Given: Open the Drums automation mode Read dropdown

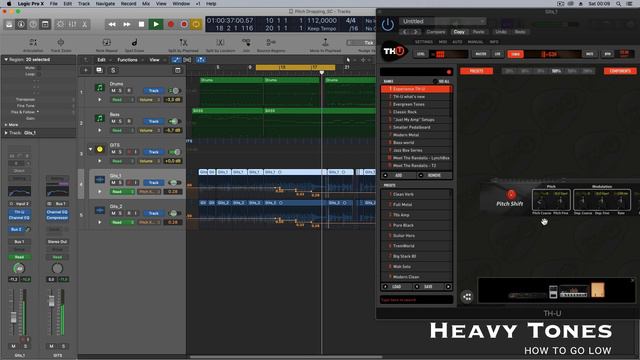Looking at the screenshot, I should pyautogui.click(x=123, y=100).
